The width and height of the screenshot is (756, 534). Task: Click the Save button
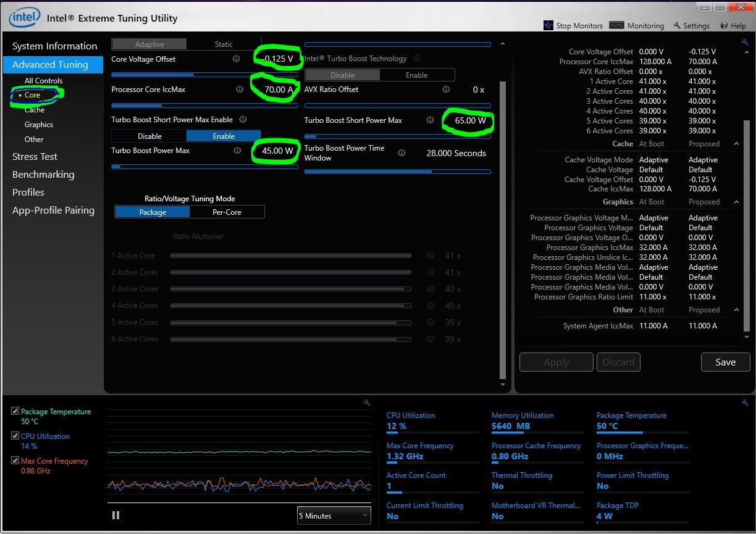(725, 362)
